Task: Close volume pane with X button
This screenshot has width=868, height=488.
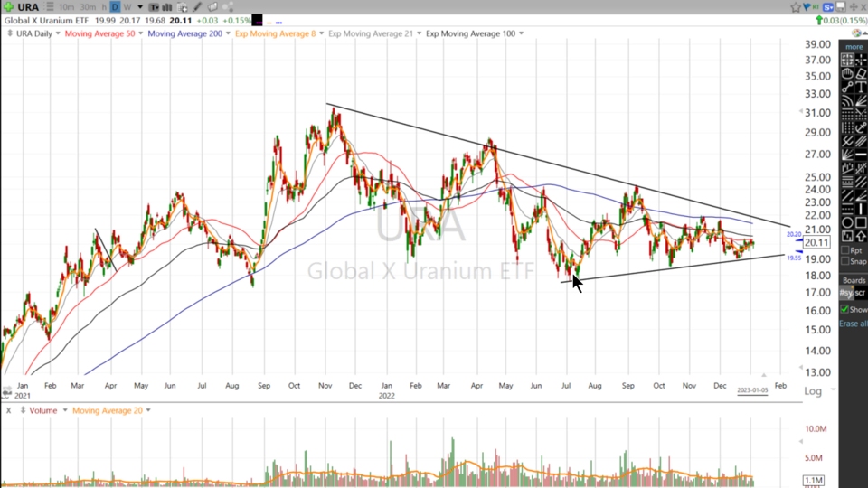Action: (x=8, y=410)
